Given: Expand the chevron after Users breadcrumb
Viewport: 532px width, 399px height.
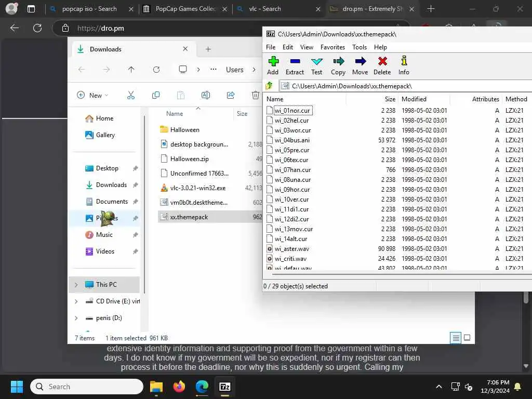Looking at the screenshot, I should [x=254, y=70].
